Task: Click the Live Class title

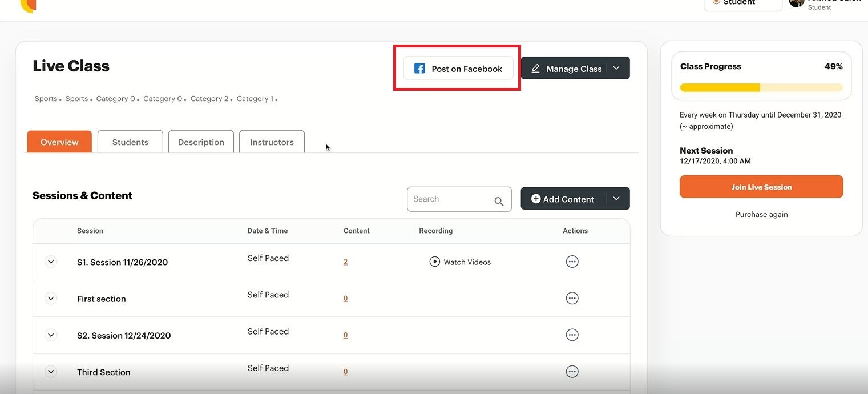Action: click(x=71, y=66)
